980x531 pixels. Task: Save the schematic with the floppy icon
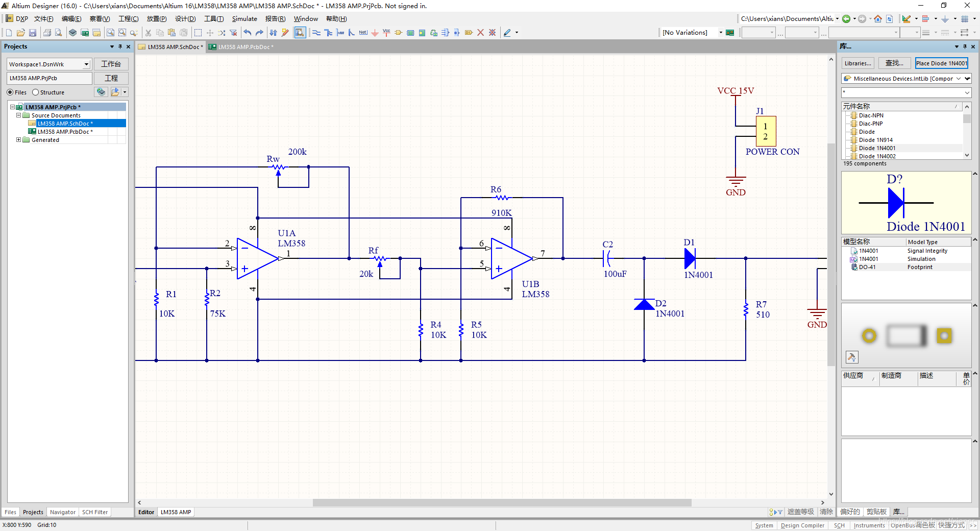point(33,33)
